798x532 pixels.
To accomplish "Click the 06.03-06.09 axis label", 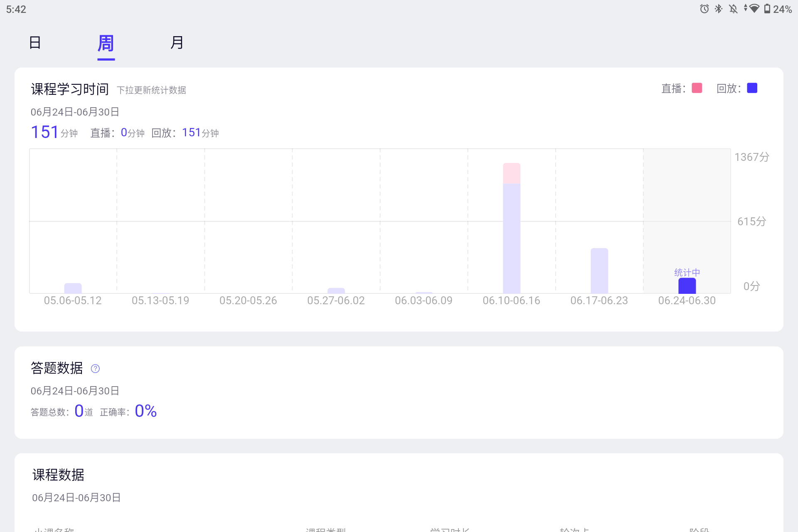I will (x=424, y=300).
